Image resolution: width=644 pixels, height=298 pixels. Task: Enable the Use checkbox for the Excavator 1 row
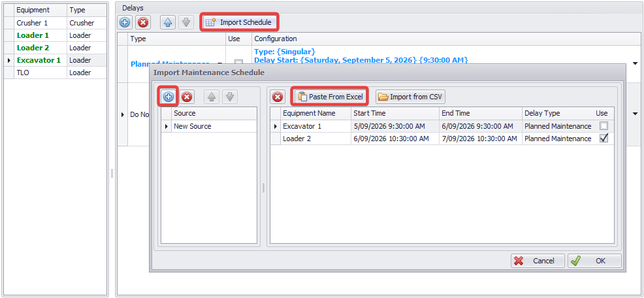pyautogui.click(x=604, y=126)
